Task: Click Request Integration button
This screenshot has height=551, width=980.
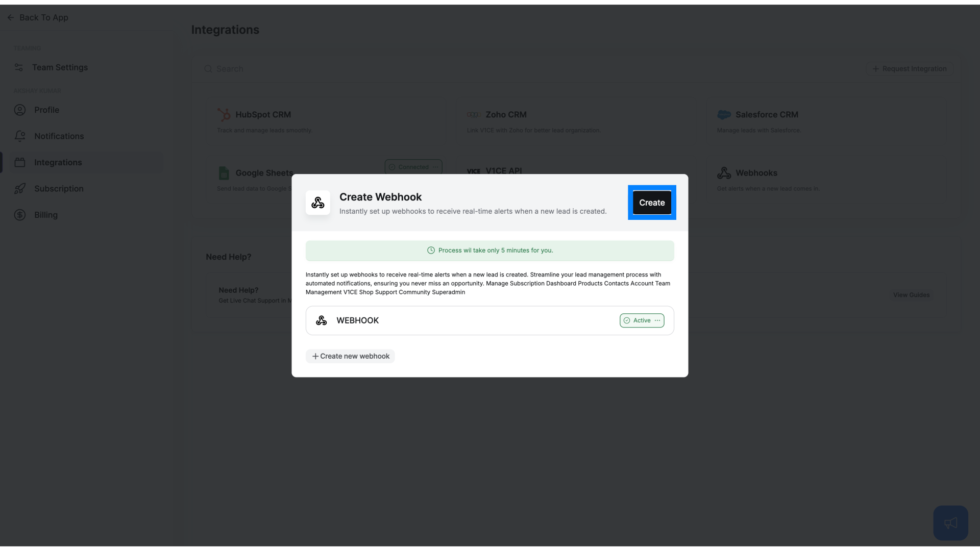Action: click(910, 69)
